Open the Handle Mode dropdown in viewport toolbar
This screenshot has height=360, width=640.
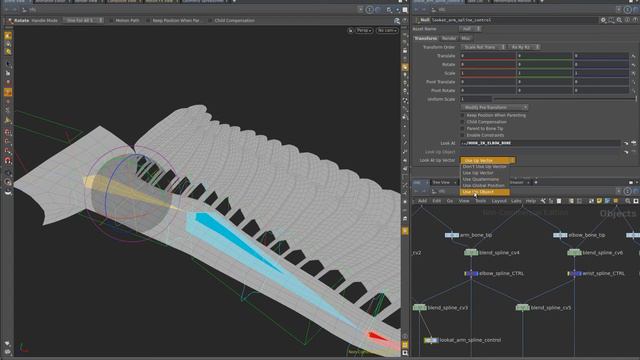point(84,20)
